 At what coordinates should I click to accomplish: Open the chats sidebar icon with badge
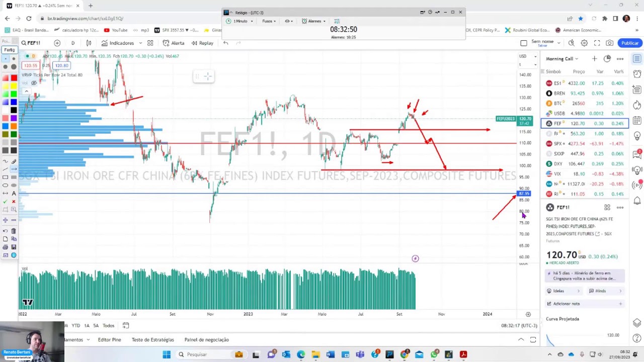[637, 154]
